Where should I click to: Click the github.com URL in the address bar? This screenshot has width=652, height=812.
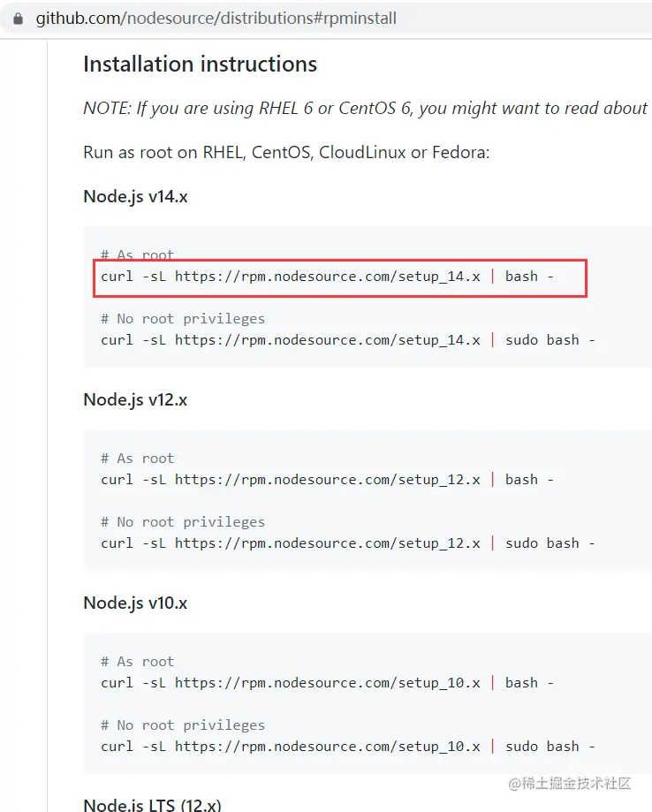[216, 19]
